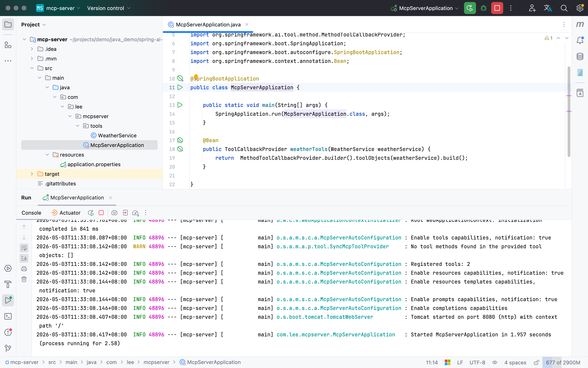The height and width of the screenshot is (368, 588).
Task: Open McpServerApplication run configuration dropdown
Action: click(425, 8)
